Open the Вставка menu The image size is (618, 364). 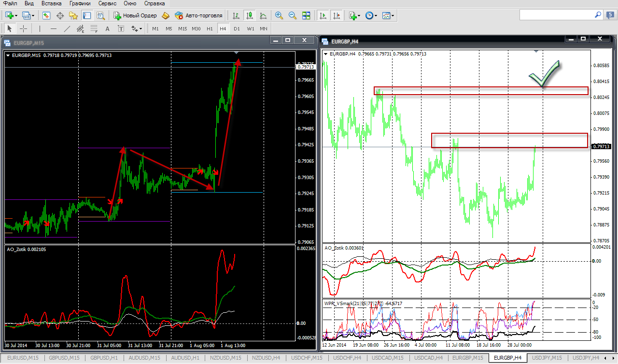click(x=52, y=3)
